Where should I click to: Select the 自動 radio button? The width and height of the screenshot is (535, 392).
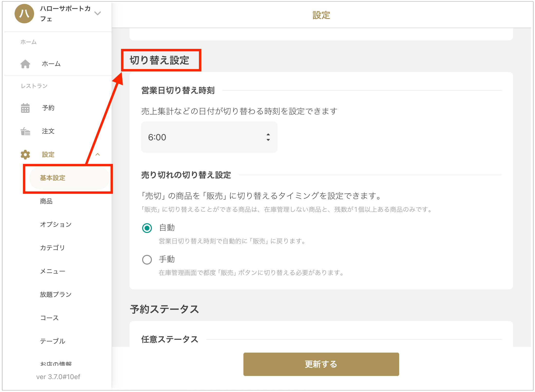coord(147,228)
